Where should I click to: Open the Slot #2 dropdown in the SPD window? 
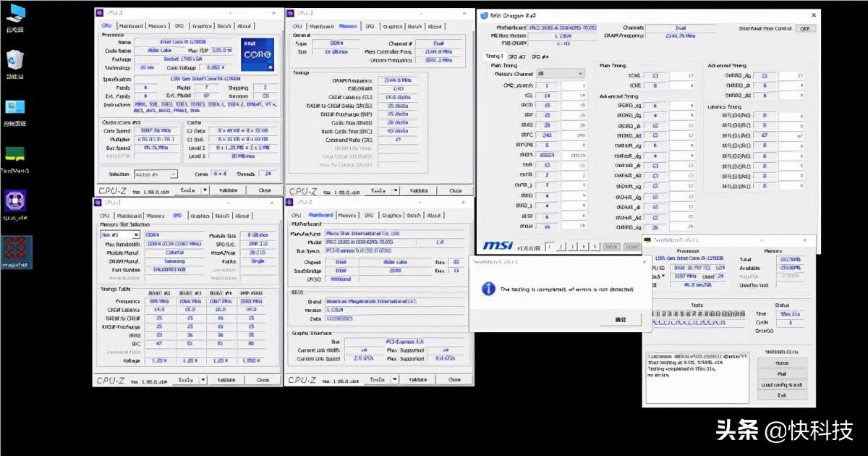click(x=120, y=235)
